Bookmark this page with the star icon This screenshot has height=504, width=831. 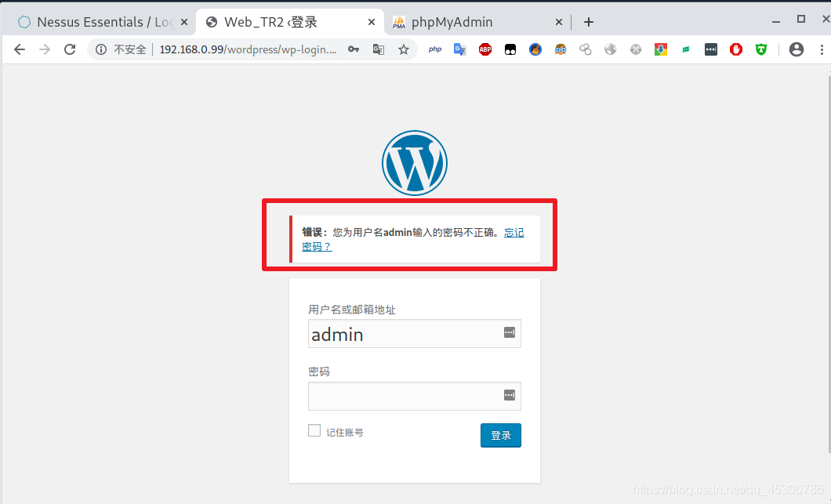[404, 49]
